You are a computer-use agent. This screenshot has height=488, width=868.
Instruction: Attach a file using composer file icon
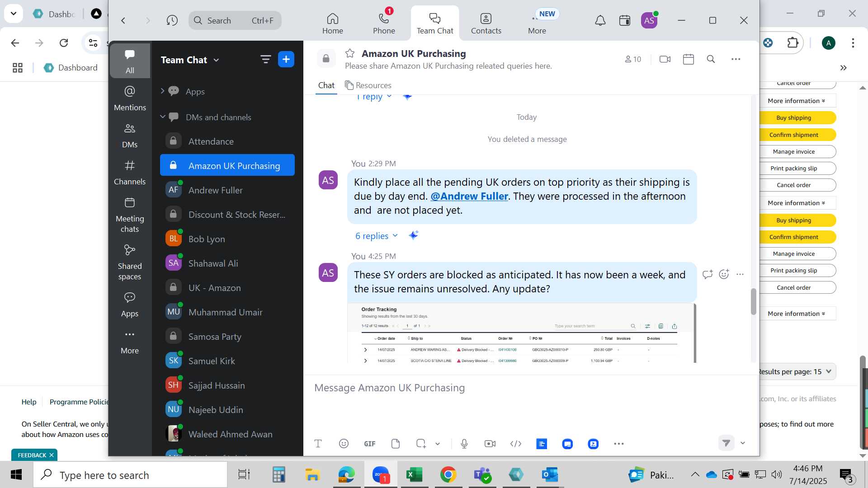(396, 444)
